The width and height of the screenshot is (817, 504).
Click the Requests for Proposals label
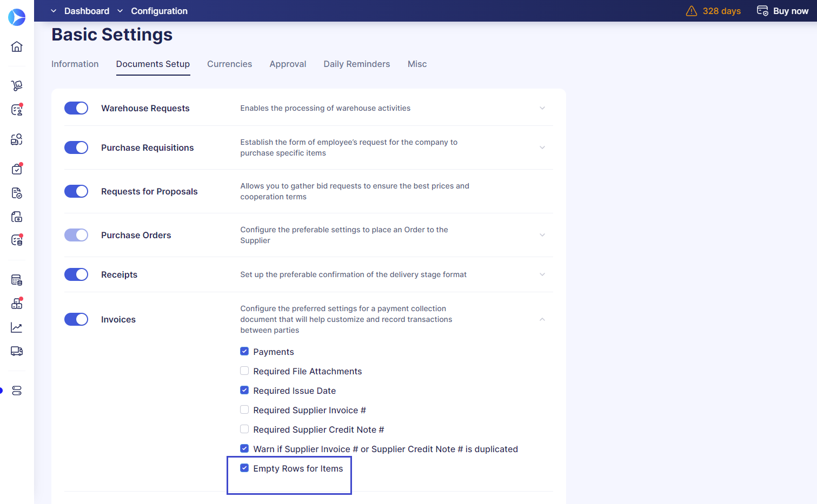pyautogui.click(x=149, y=191)
